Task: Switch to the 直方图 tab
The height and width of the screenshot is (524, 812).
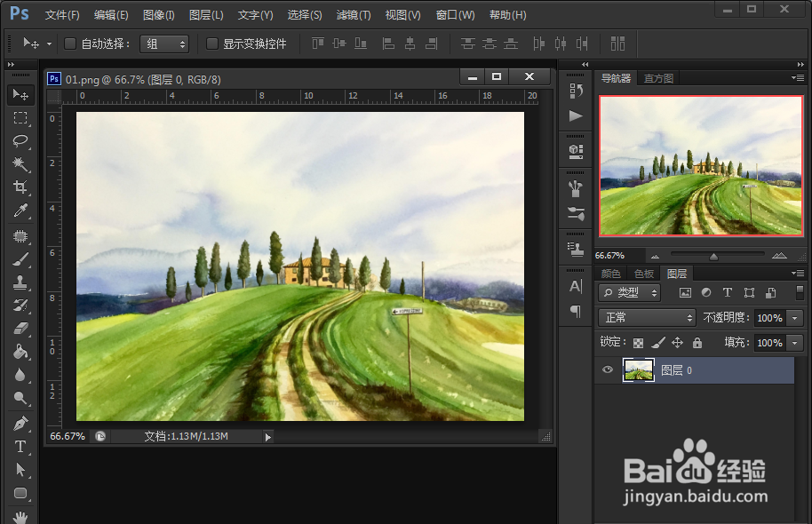Action: pos(658,78)
